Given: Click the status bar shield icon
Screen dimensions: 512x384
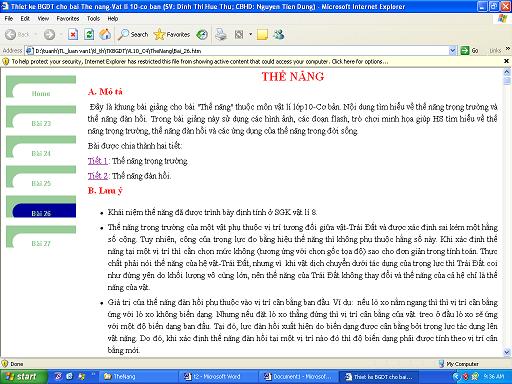Looking at the screenshot, I should [5, 364].
